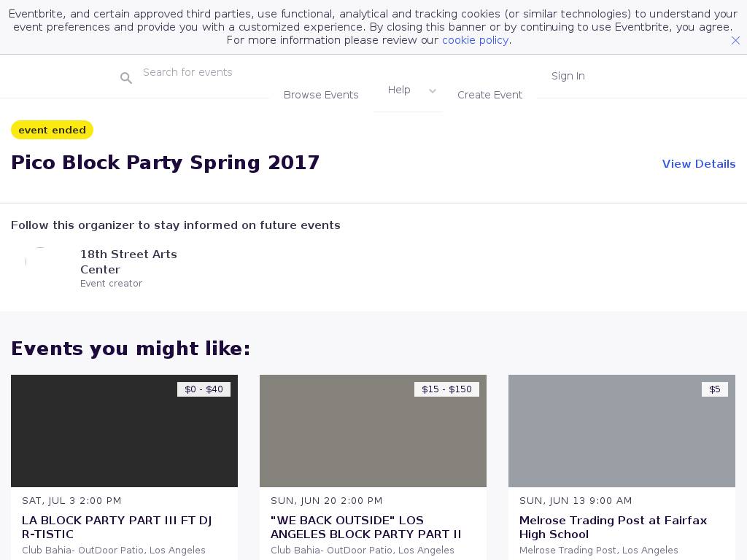Image resolution: width=747 pixels, height=560 pixels.
Task: Open the 18th Street Arts Center organizer name
Action: pyautogui.click(x=128, y=262)
